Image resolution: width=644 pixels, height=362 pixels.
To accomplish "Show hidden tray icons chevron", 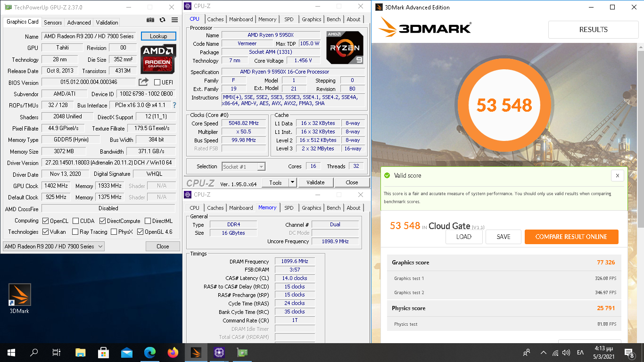I will (543, 353).
